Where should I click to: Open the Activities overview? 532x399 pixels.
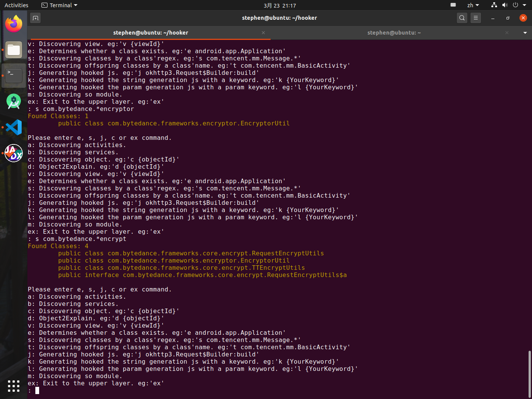pyautogui.click(x=16, y=5)
